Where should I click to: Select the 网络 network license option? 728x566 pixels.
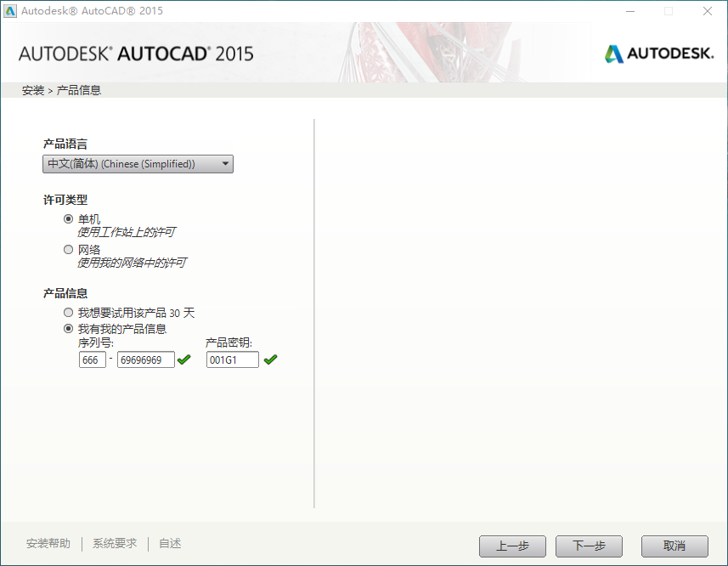tap(68, 249)
